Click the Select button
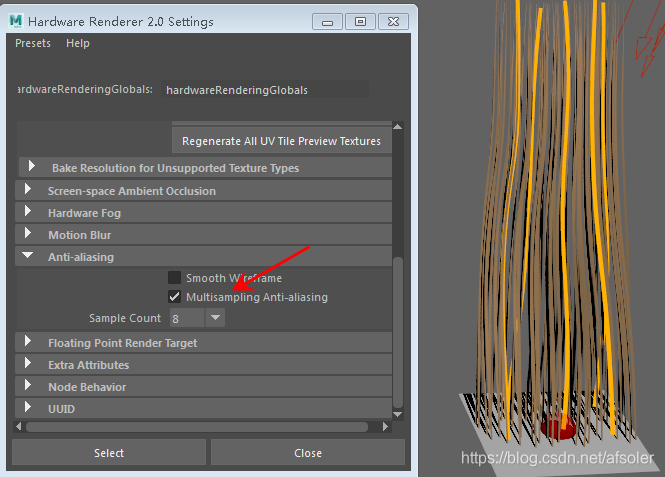Viewport: 665px width, 477px height. pos(109,453)
